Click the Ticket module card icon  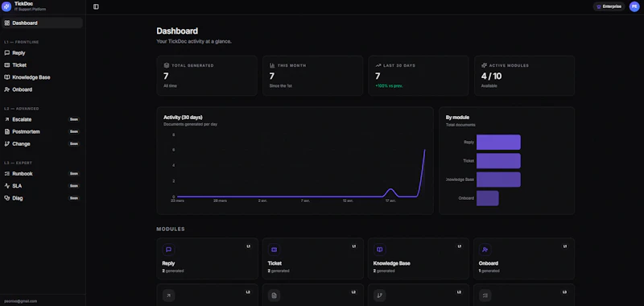(x=274, y=250)
